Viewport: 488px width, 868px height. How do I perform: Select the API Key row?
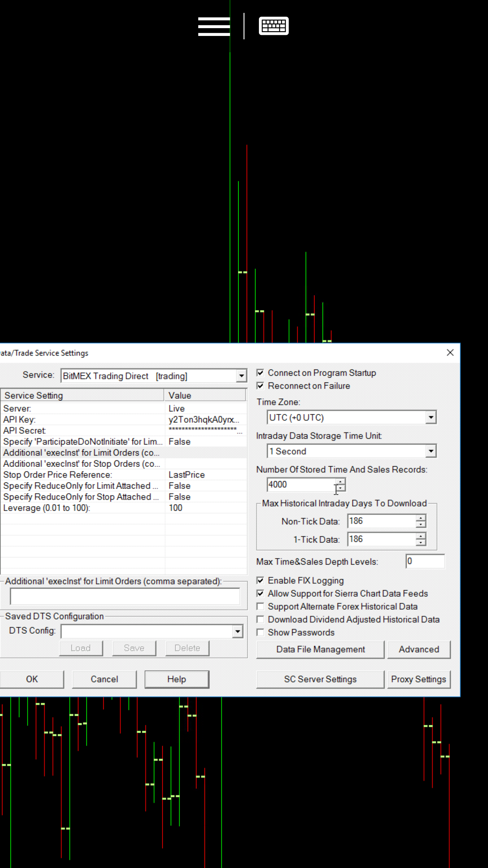[x=124, y=419]
